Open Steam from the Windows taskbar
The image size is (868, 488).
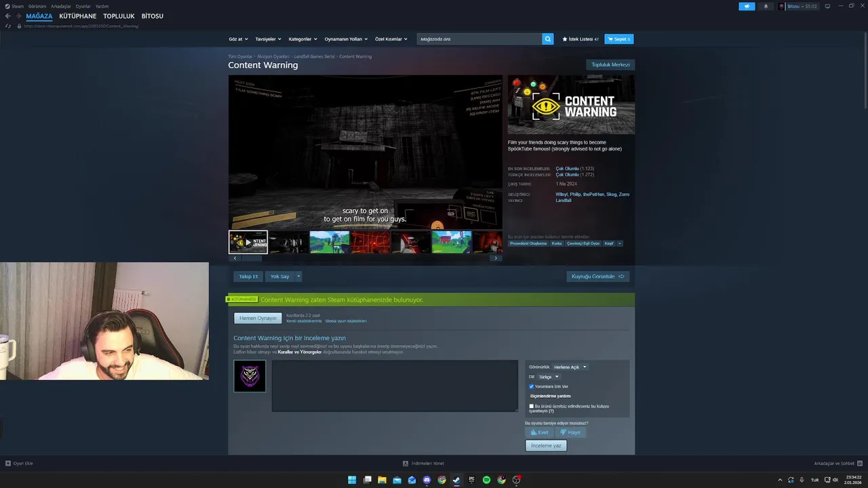[456, 480]
